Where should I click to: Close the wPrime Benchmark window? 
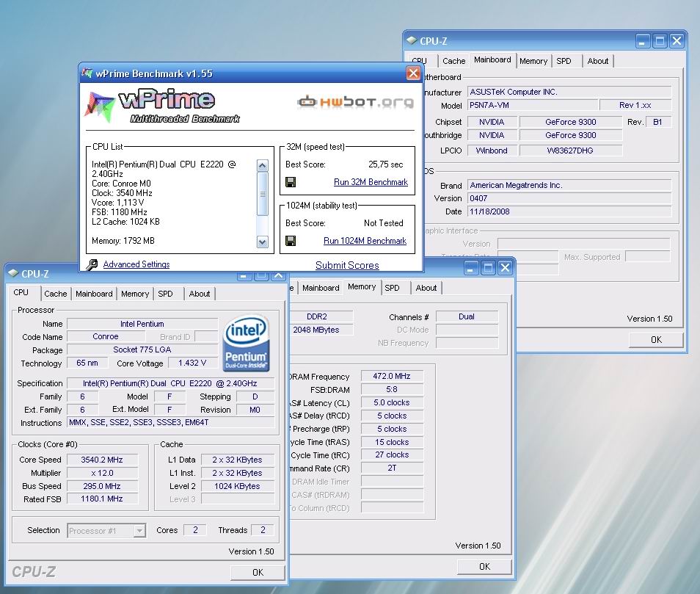[413, 73]
